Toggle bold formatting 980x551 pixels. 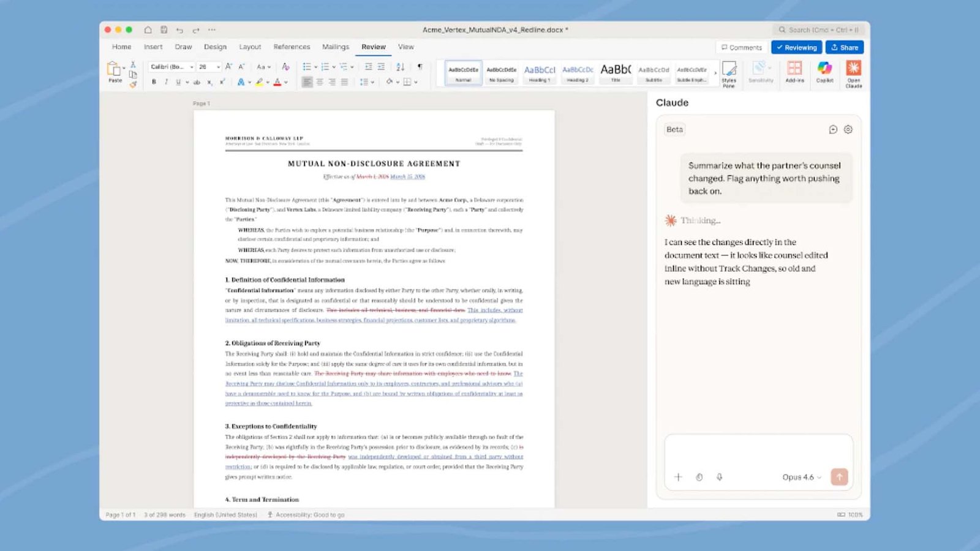[154, 82]
